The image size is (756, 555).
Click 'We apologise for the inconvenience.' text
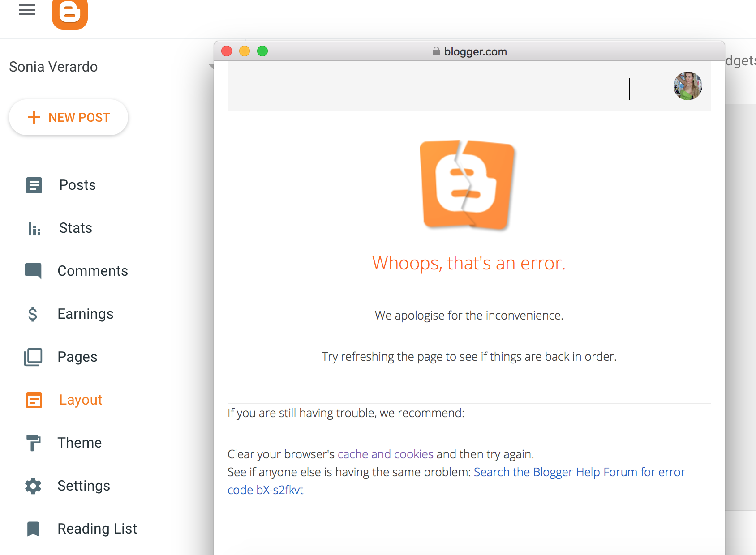(x=469, y=316)
